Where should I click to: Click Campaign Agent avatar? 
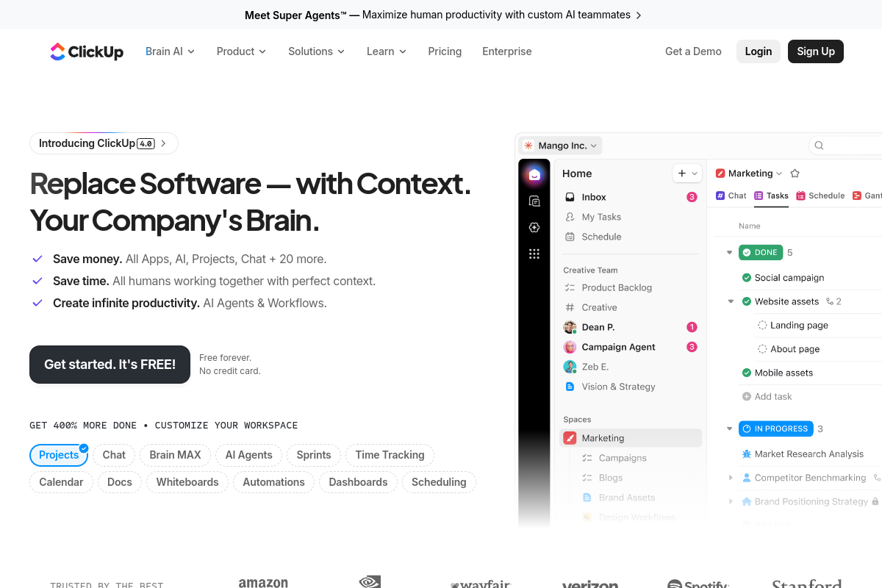pos(570,347)
